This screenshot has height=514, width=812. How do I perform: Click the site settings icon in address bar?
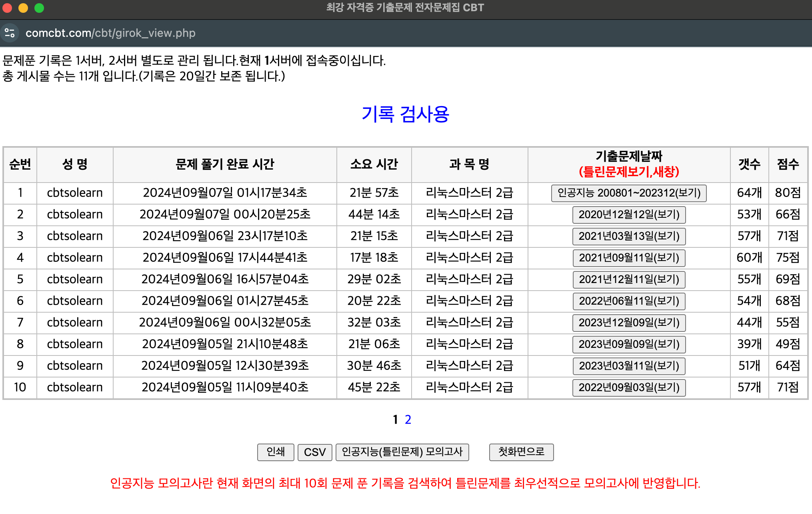pyautogui.click(x=10, y=33)
